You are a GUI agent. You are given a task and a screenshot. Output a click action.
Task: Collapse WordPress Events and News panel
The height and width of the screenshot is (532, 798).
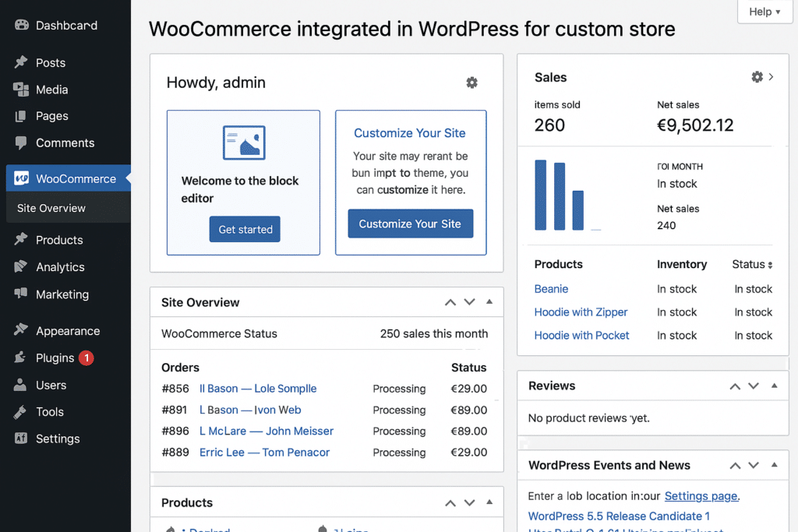coord(774,465)
